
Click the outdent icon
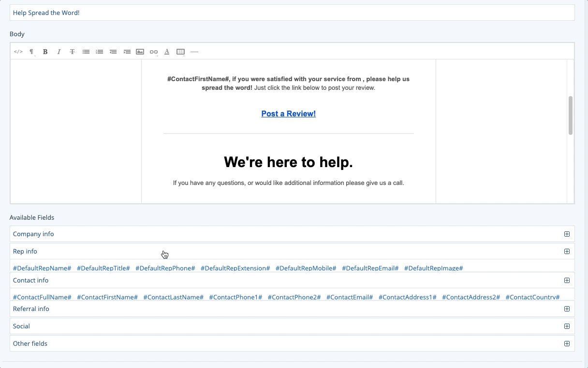coord(113,52)
